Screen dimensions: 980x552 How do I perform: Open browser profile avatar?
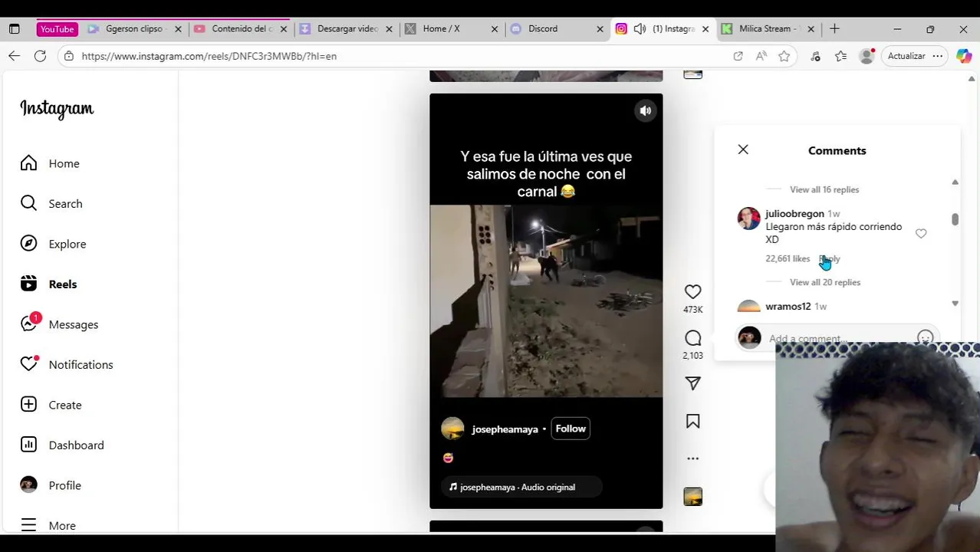click(867, 56)
